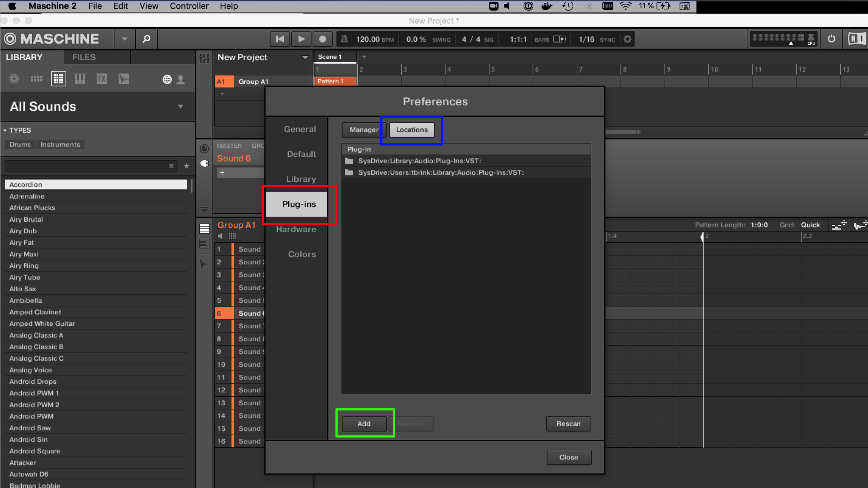Open audio settings gear icon
This screenshot has height=488, width=868.
tap(628, 39)
